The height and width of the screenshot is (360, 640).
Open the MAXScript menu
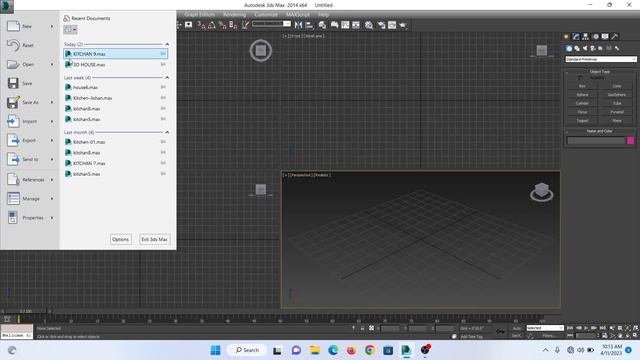[298, 14]
